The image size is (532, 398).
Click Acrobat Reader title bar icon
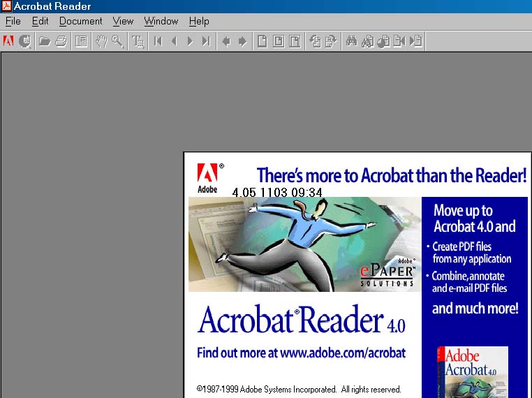click(x=6, y=6)
